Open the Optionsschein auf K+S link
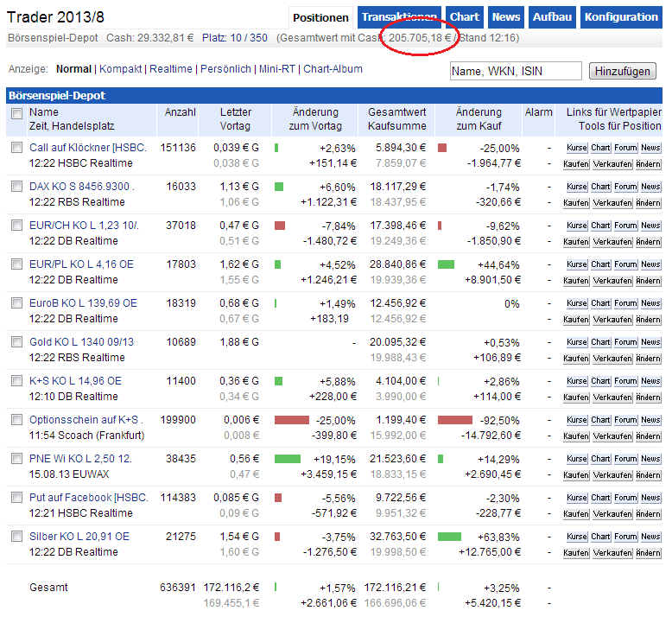672x617 pixels. pos(85,420)
